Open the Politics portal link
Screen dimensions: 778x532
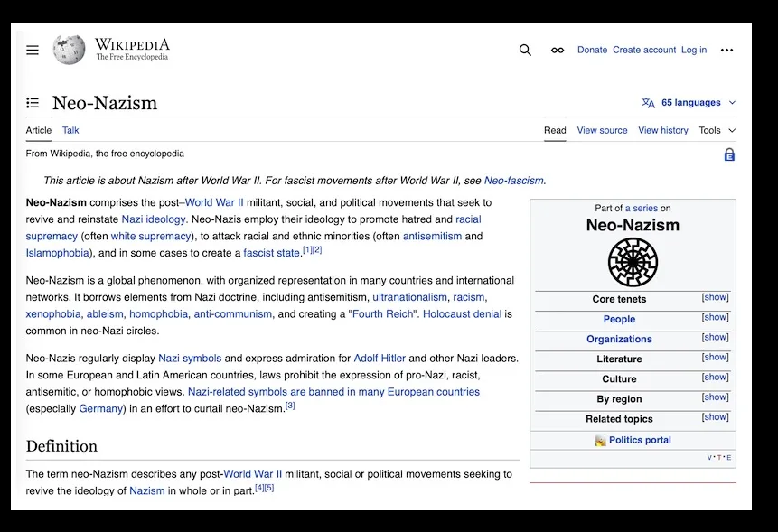pyautogui.click(x=640, y=440)
